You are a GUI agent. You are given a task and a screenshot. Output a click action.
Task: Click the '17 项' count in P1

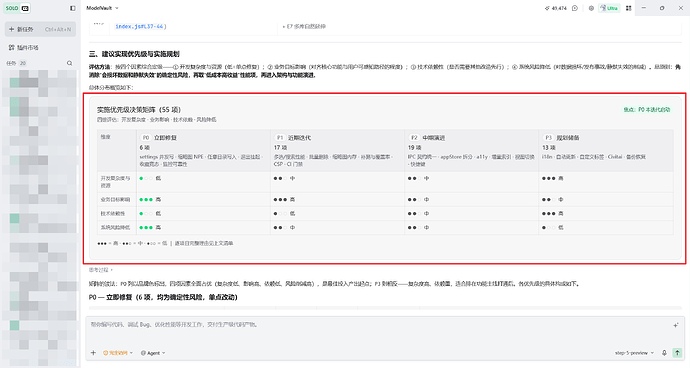tap(280, 147)
